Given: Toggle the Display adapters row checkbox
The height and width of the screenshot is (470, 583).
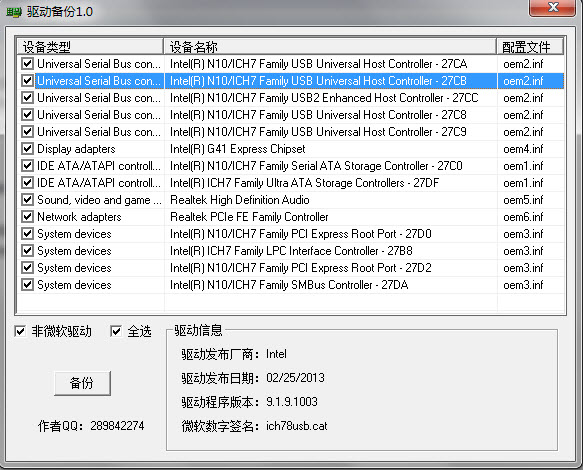Looking at the screenshot, I should (x=27, y=149).
